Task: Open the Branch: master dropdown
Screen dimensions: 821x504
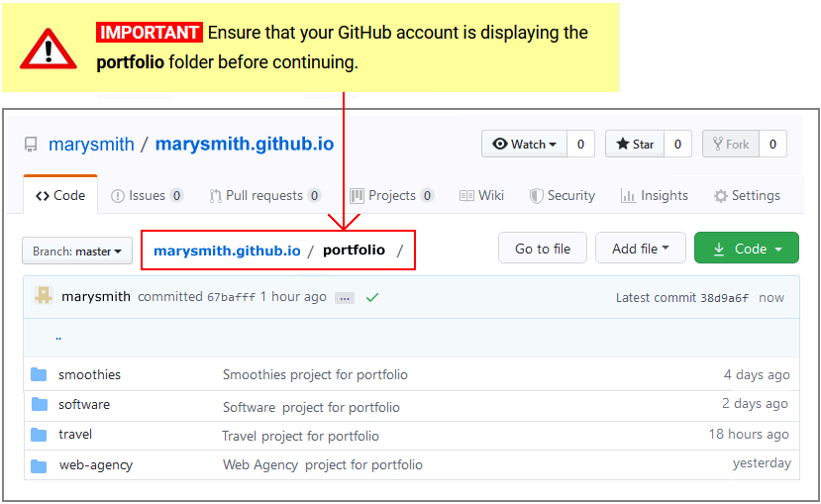Action: point(77,252)
